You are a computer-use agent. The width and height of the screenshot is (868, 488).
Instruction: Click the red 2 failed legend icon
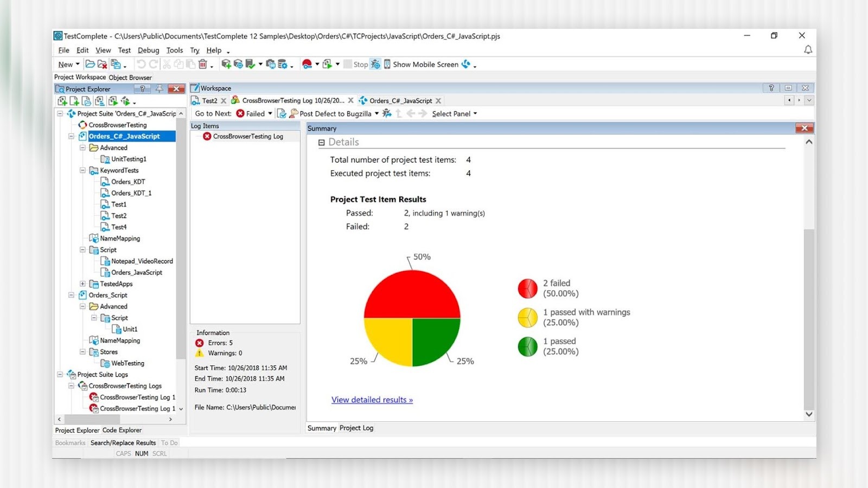[527, 288]
